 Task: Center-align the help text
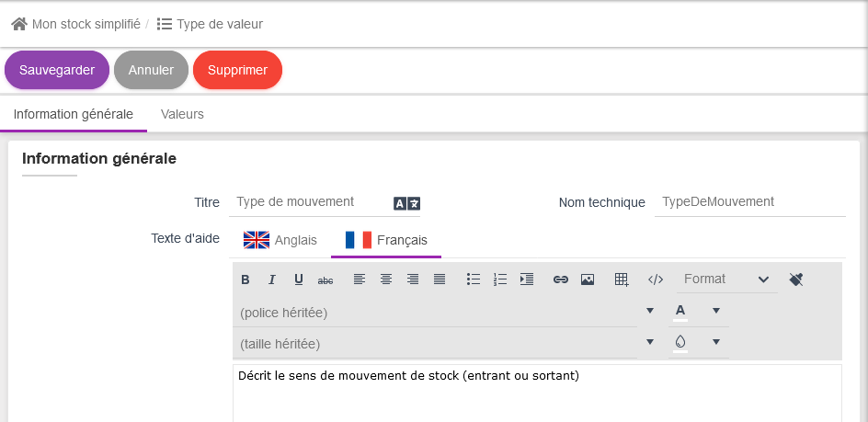click(386, 279)
